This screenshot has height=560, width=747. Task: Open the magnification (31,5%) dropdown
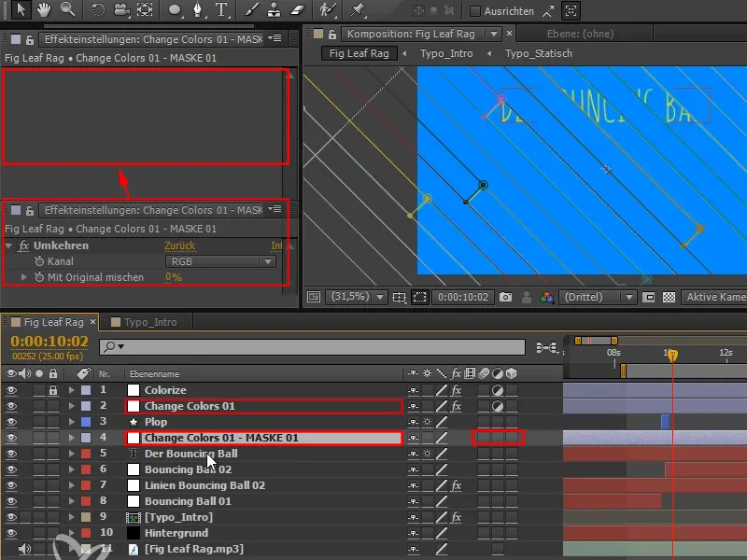pyautogui.click(x=357, y=297)
